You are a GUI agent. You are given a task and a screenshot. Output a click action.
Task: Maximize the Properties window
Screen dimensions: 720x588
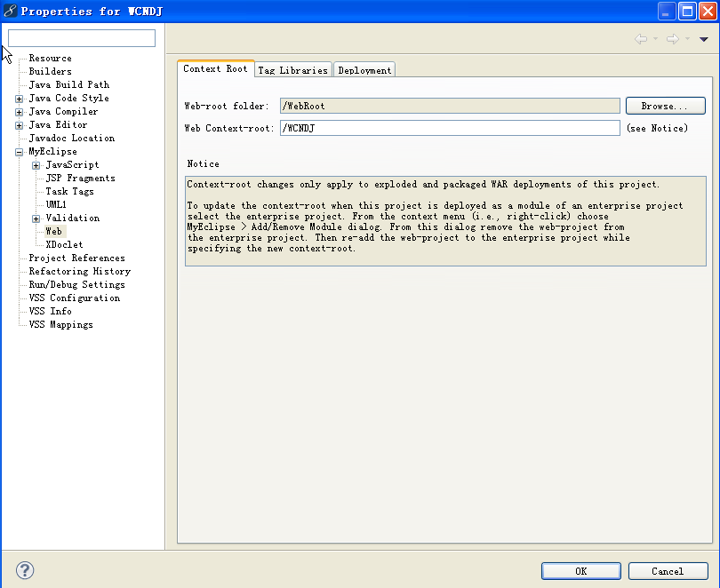click(x=688, y=11)
